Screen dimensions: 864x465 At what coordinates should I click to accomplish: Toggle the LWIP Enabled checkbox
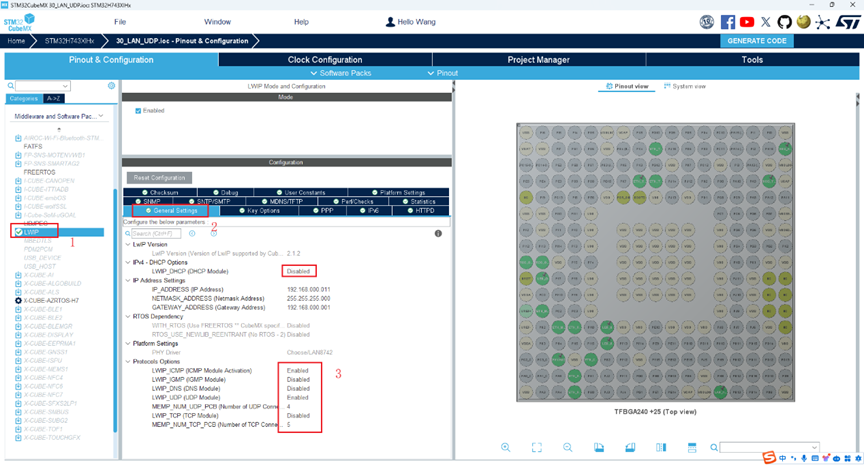click(x=138, y=111)
